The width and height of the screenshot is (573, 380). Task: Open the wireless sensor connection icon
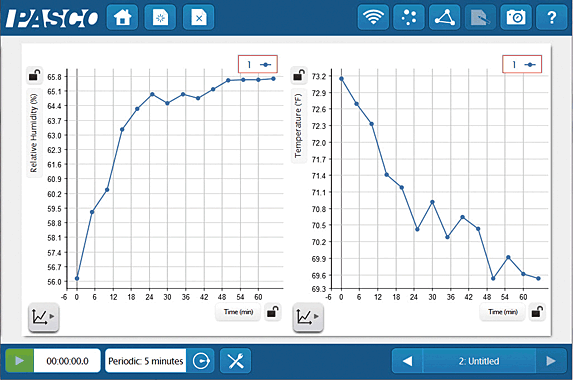[373, 17]
